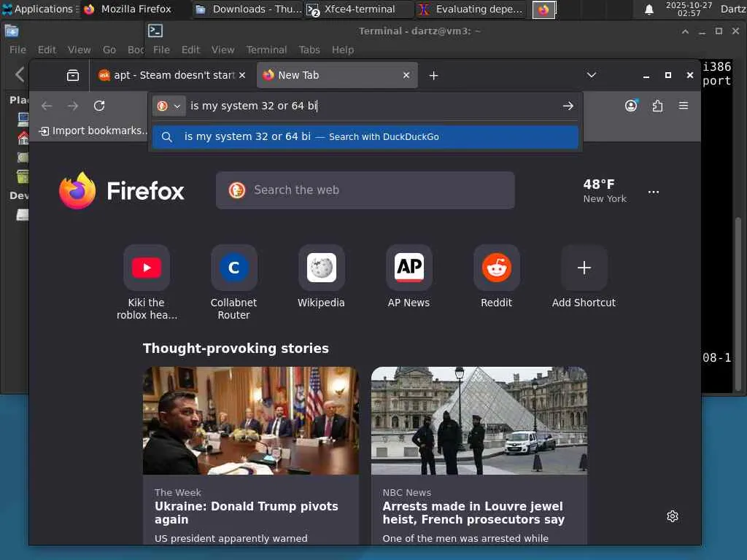Image resolution: width=747 pixels, height=560 pixels.
Task: Open the Ukraine Trump pivots story thumbnail
Action: click(x=251, y=421)
